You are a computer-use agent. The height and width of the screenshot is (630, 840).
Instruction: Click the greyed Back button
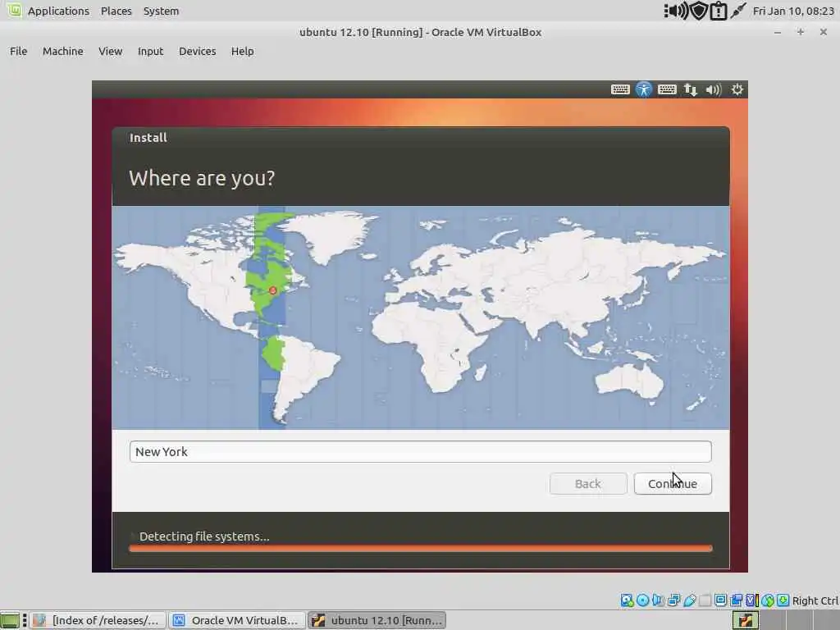click(x=588, y=484)
